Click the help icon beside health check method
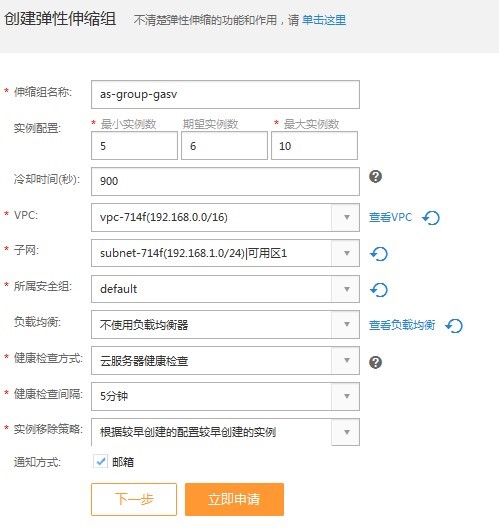 (375, 362)
